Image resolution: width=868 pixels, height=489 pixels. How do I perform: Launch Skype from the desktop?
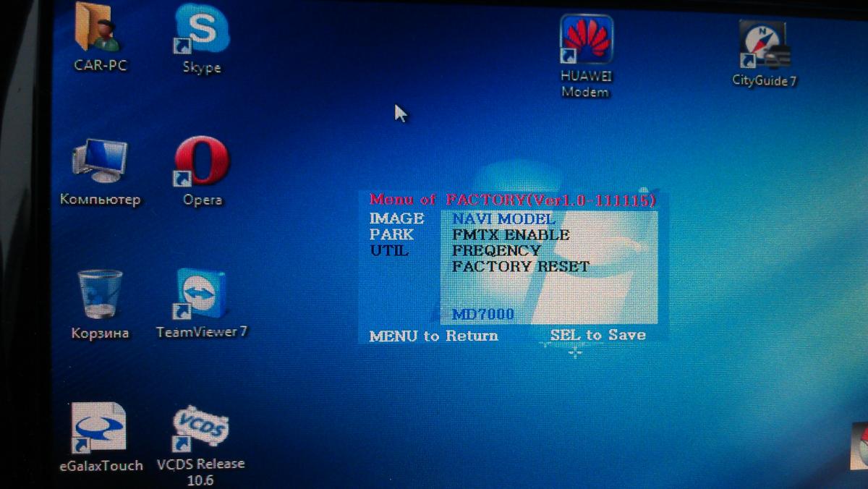(202, 33)
